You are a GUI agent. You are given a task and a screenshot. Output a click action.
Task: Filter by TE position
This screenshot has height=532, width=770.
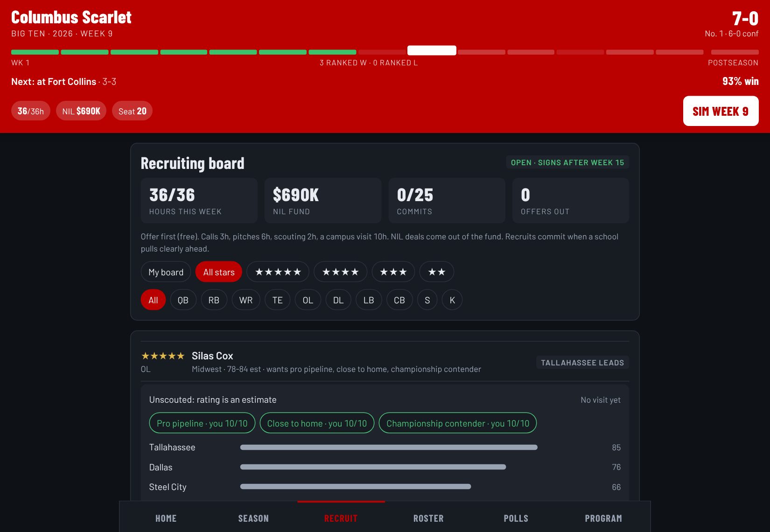(x=278, y=300)
